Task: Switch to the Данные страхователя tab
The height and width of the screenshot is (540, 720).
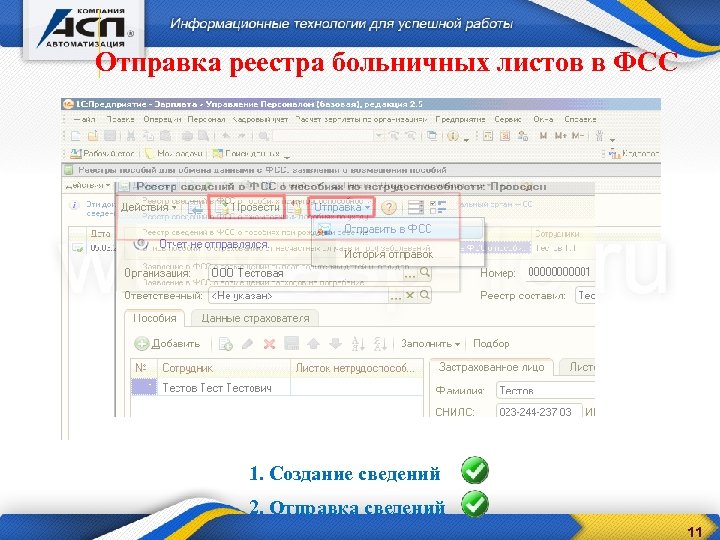Action: click(x=255, y=318)
